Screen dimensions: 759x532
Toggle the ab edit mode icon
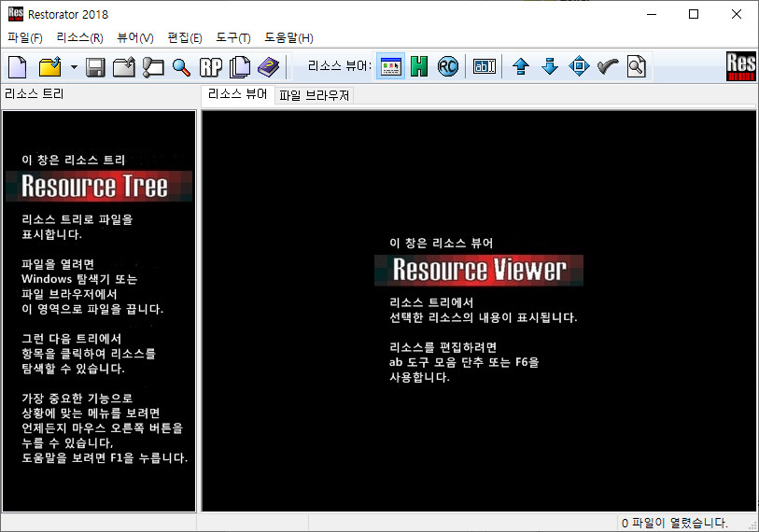click(484, 66)
